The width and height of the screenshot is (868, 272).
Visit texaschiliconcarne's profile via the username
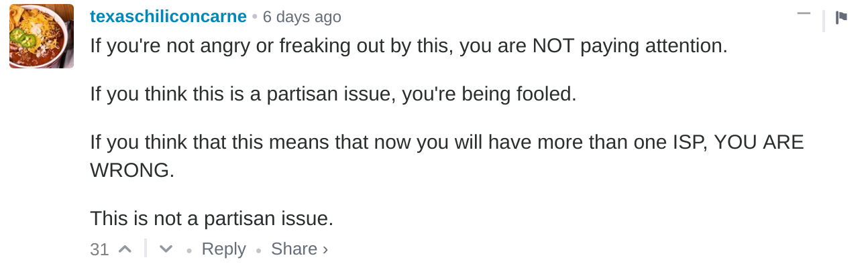pyautogui.click(x=168, y=17)
